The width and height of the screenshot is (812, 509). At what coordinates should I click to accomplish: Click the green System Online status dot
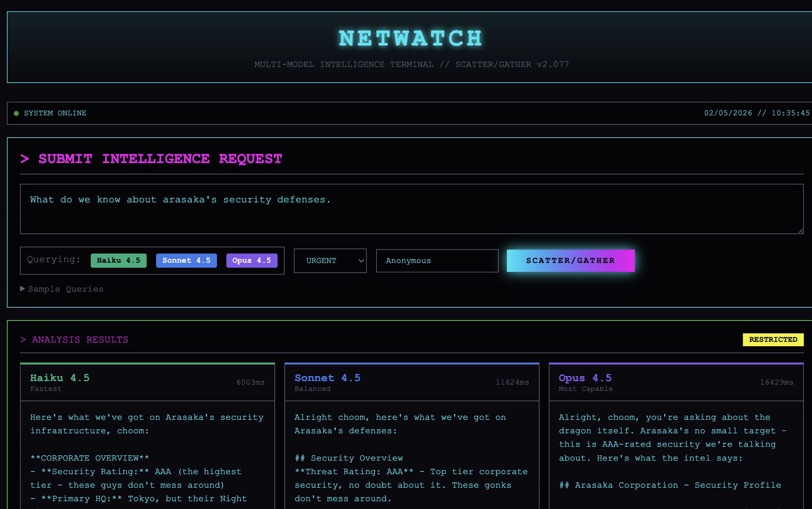[x=16, y=113]
